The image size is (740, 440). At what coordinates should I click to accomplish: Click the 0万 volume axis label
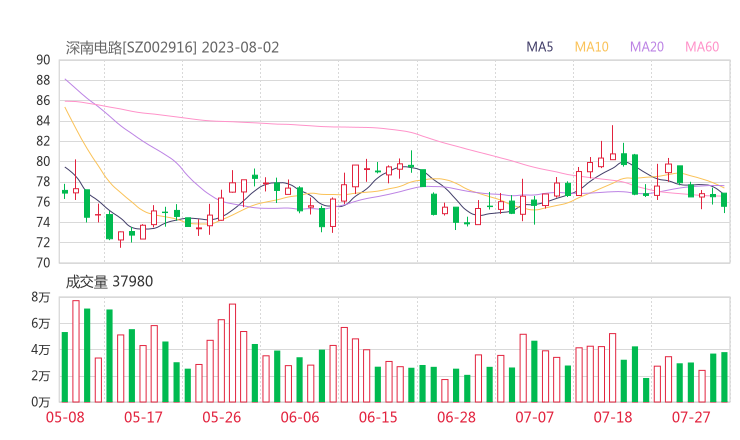[41, 402]
